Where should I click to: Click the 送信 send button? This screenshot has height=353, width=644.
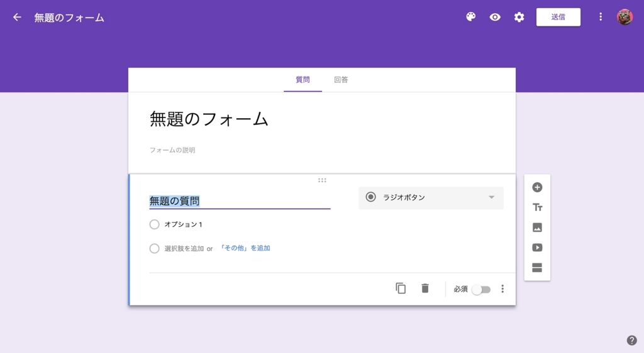click(558, 17)
